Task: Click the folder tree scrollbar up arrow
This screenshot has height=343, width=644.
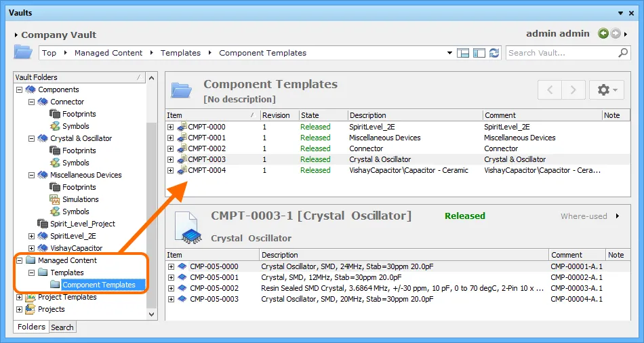Action: 152,78
